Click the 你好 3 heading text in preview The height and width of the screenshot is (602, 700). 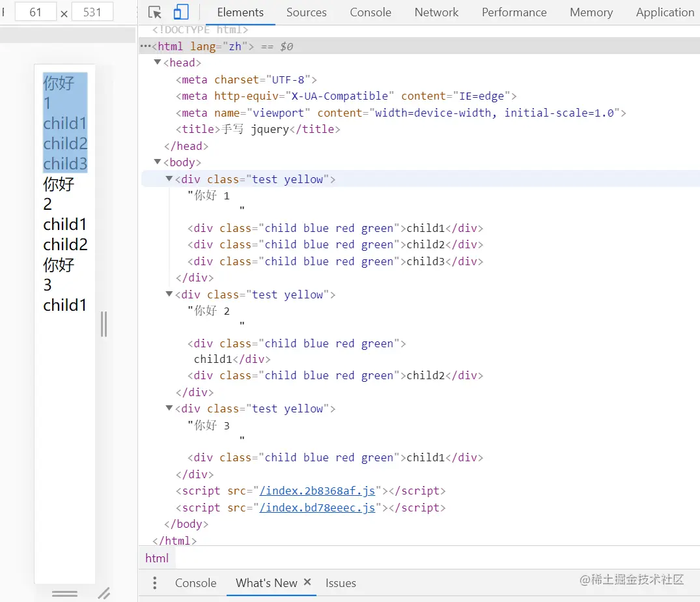(x=59, y=275)
